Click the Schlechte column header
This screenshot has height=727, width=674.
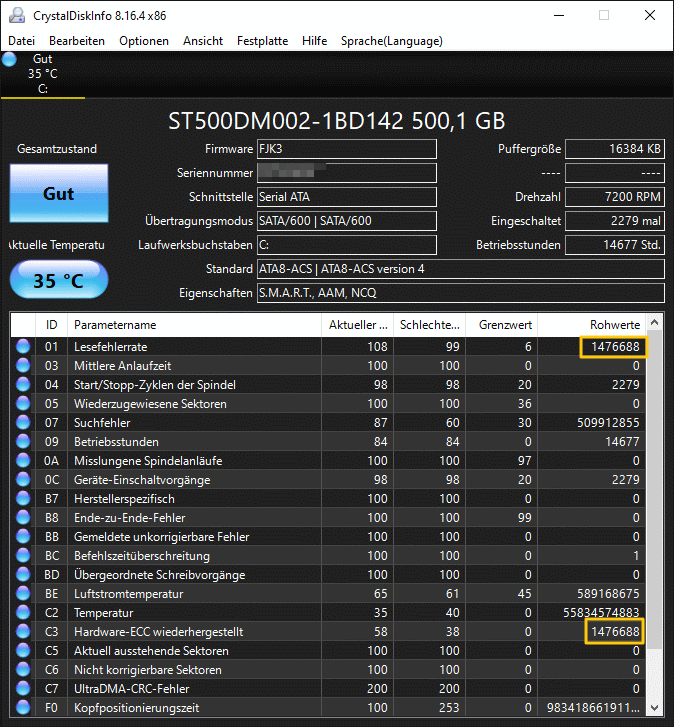[429, 325]
